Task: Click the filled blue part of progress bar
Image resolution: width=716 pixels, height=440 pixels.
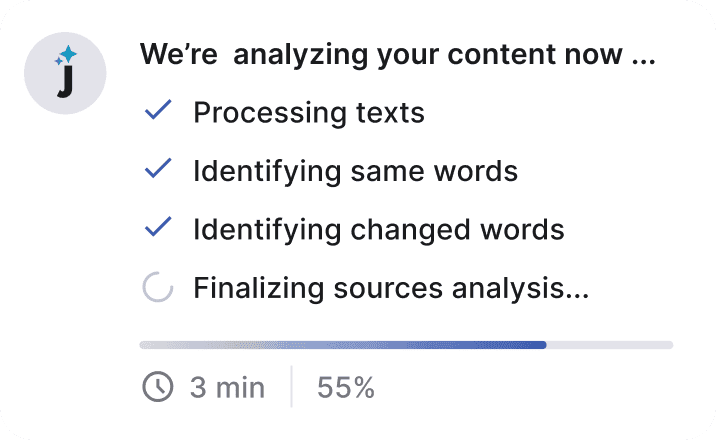Action: tap(343, 345)
